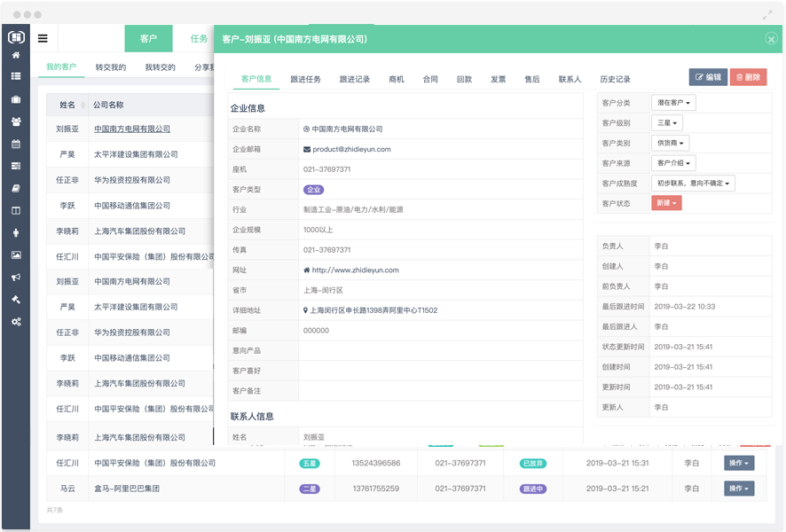
Task: Switch to the 联系人 tab
Action: click(570, 79)
